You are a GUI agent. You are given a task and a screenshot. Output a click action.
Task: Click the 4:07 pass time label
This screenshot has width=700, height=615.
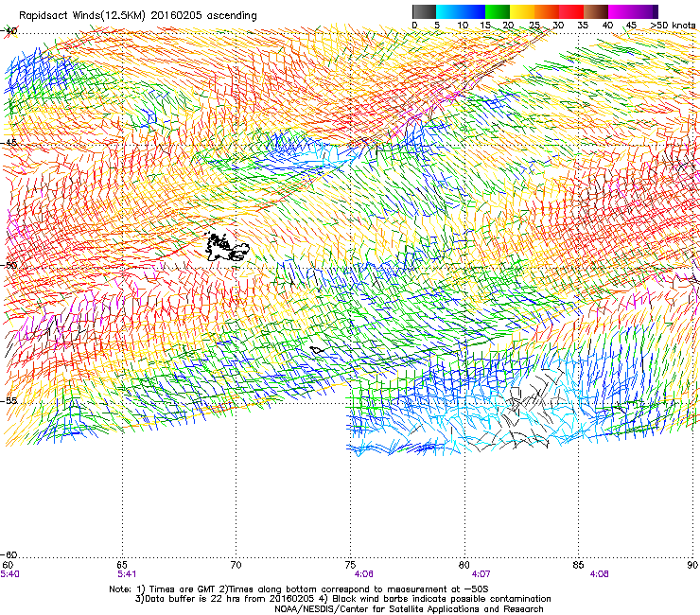[481, 574]
